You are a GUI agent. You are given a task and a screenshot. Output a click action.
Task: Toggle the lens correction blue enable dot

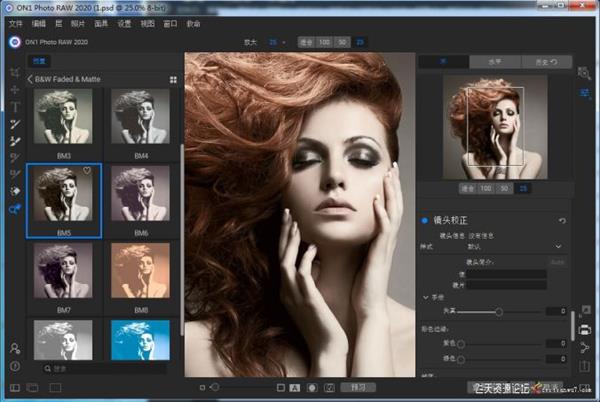pyautogui.click(x=424, y=220)
